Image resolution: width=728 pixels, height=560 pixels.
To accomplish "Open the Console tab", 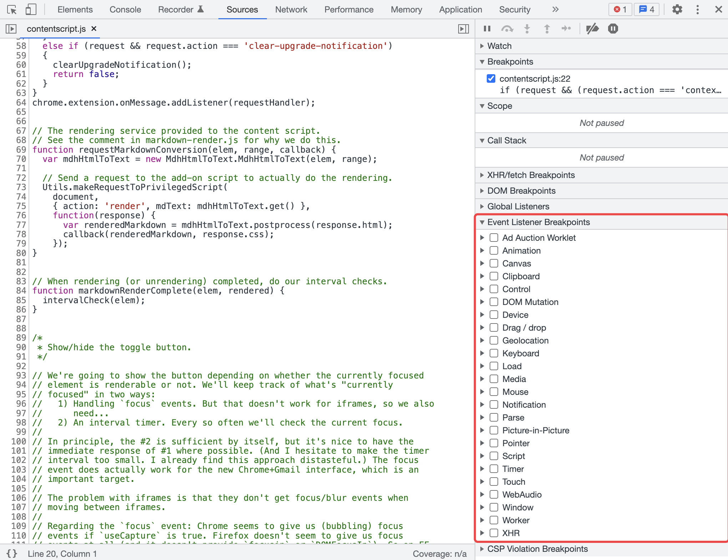I will pos(125,10).
